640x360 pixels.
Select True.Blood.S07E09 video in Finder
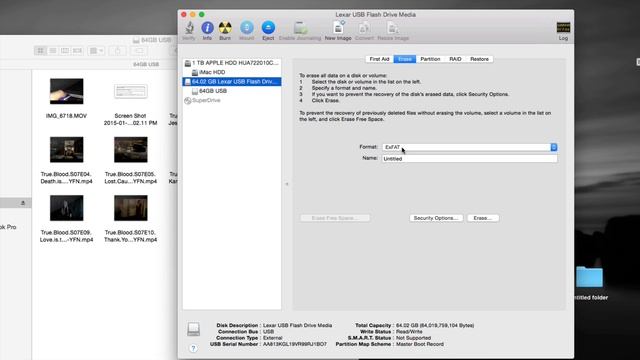[x=67, y=208]
